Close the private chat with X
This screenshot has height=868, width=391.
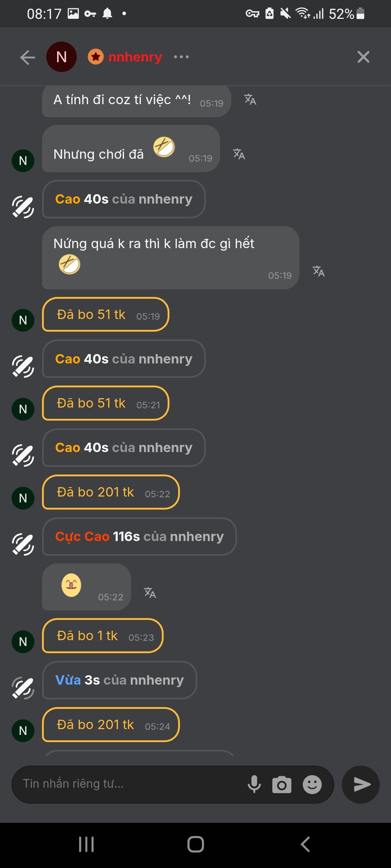pos(363,57)
